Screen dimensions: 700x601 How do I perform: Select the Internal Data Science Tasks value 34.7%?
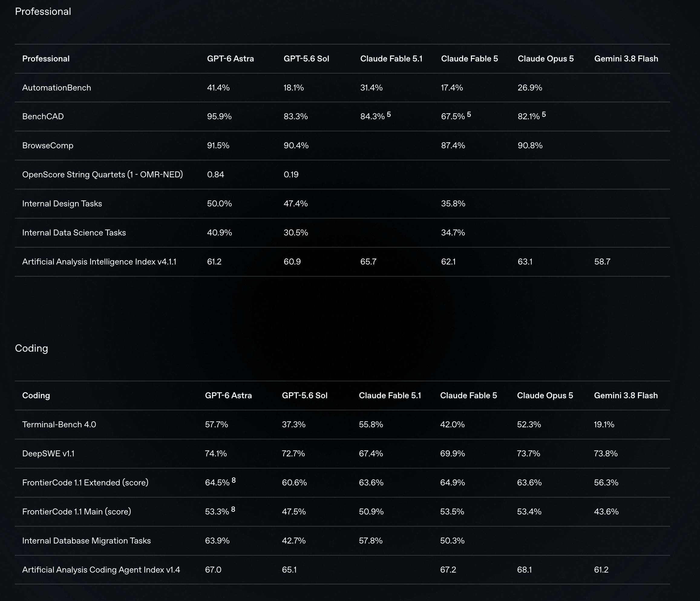click(453, 232)
